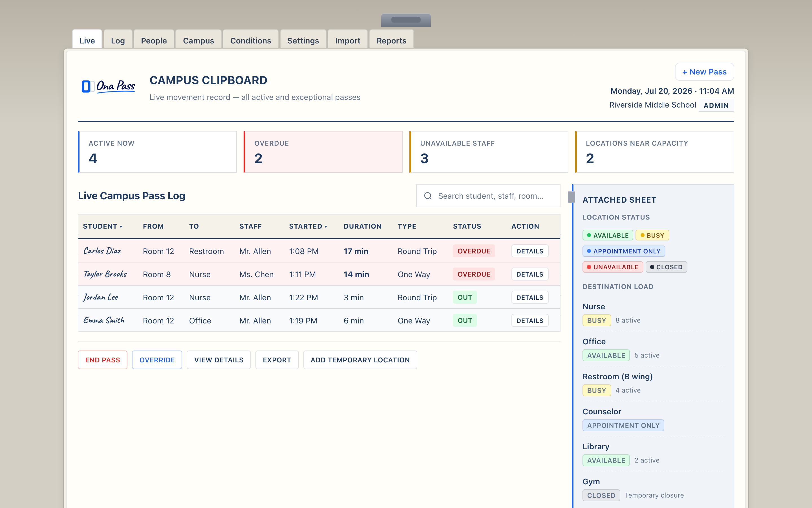Open details for Carlos Diaz
Viewport: 812px width, 508px height.
530,251
